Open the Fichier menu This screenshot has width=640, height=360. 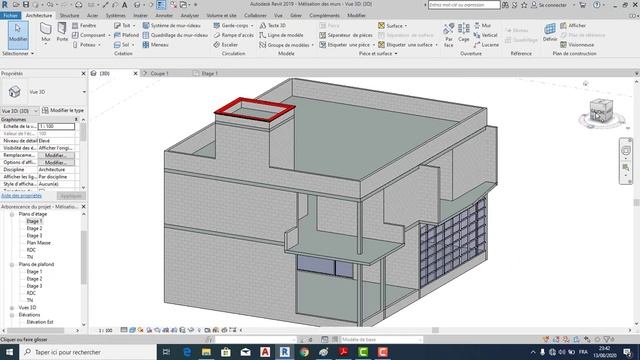[10, 16]
